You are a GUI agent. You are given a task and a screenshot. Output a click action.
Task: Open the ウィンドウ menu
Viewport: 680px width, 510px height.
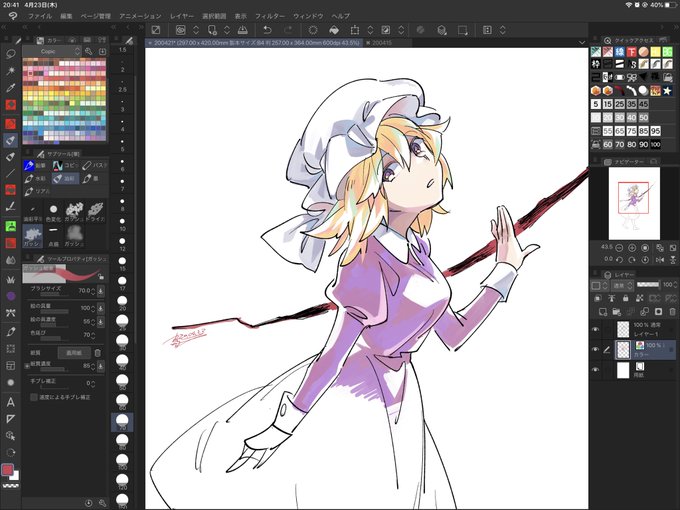coord(308,16)
